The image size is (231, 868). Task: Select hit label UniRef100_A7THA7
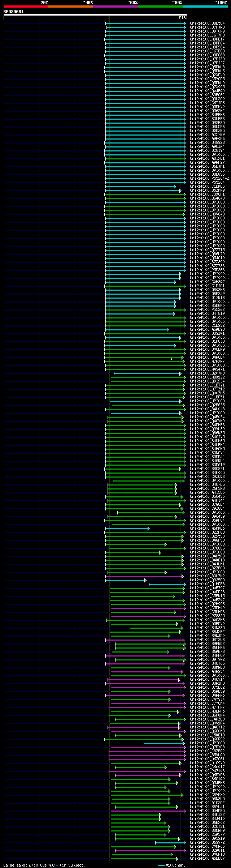(207, 707)
